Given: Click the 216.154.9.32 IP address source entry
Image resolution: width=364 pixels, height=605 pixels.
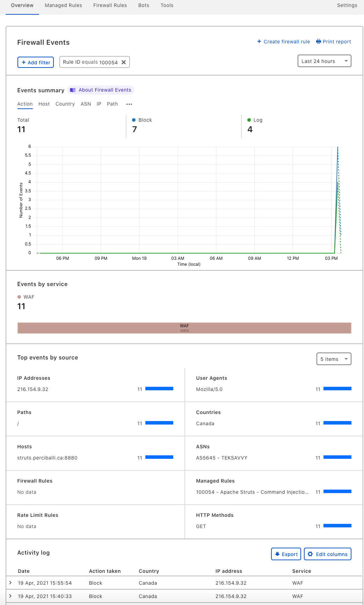Looking at the screenshot, I should tap(33, 389).
